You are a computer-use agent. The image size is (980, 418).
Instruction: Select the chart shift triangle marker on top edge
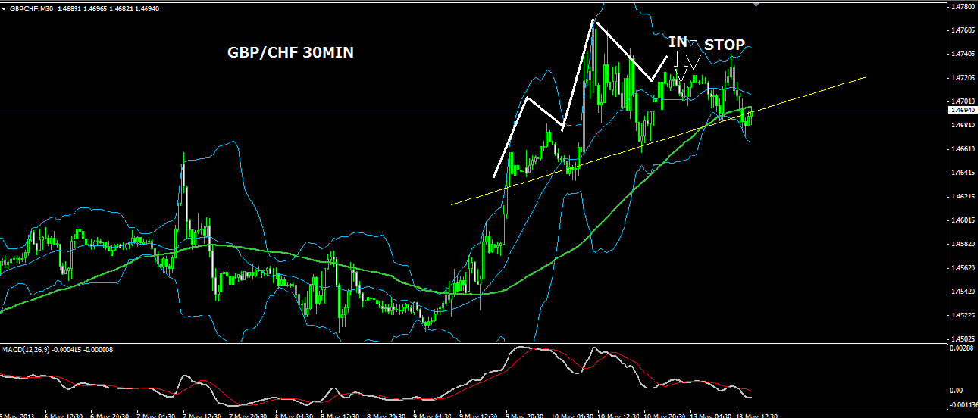[x=756, y=4]
